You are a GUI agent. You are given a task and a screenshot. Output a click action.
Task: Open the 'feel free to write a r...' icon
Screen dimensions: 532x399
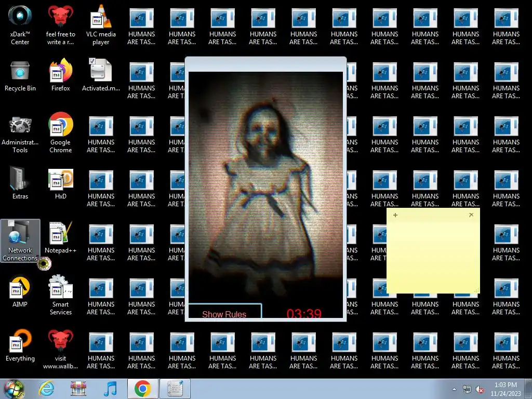60,25
